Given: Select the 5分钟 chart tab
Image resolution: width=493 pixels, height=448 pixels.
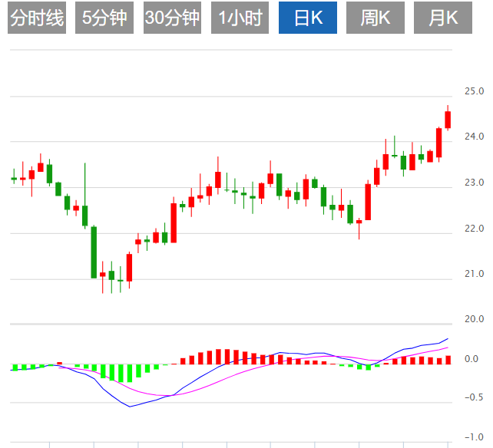Looking at the screenshot, I should pyautogui.click(x=104, y=18).
